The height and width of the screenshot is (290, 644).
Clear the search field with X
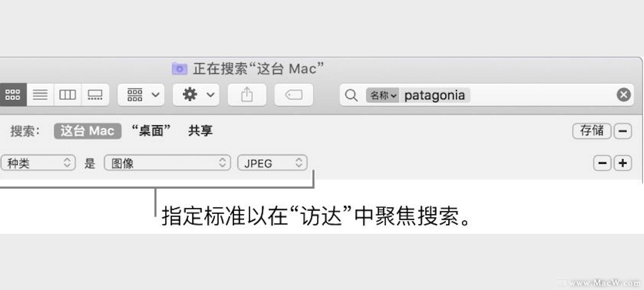[624, 95]
